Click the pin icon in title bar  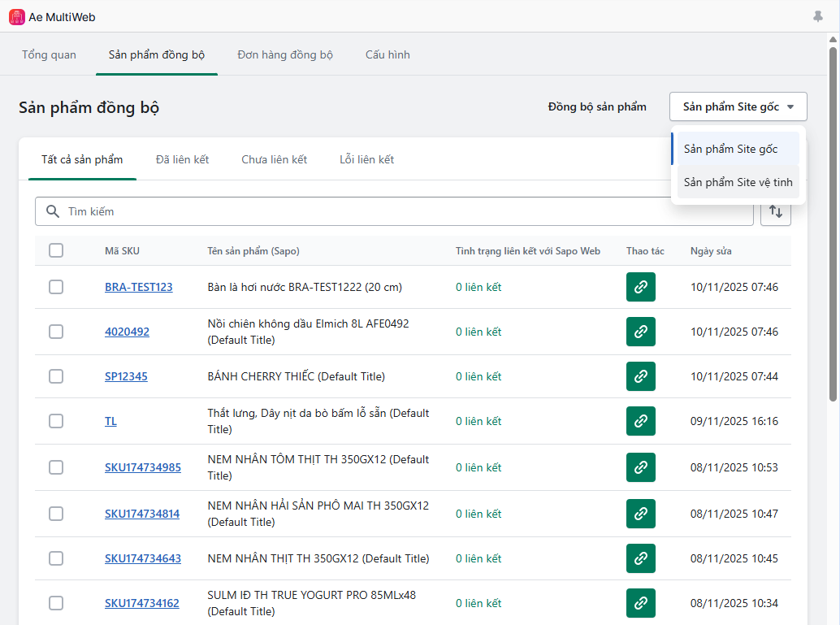817,16
